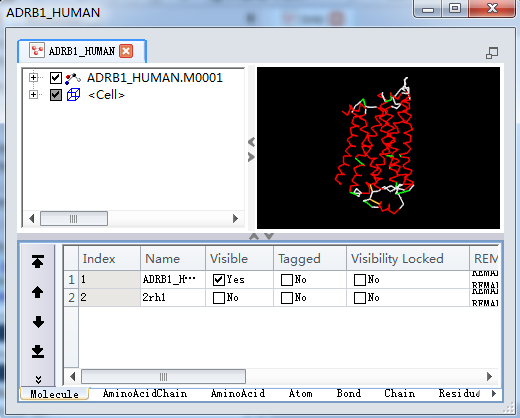Click the ADRB1_HUMAN tab molecule icon
This screenshot has width=520, height=418.
(x=37, y=51)
